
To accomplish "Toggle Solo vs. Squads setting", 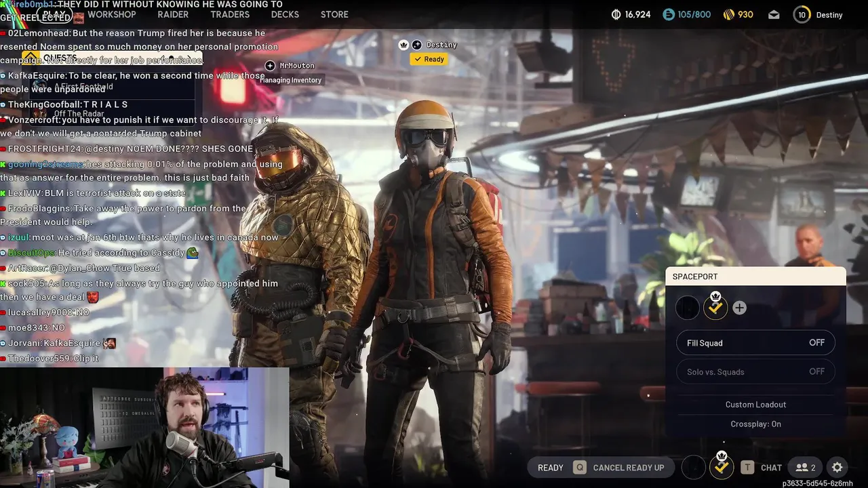I will [755, 371].
